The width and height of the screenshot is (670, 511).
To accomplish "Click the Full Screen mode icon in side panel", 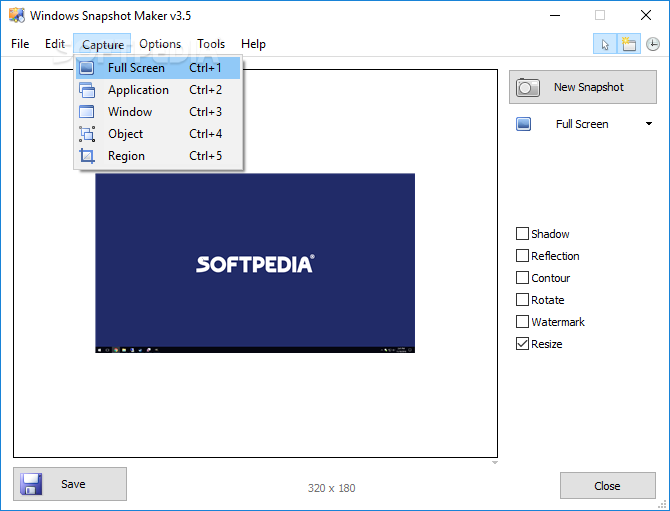I will (523, 124).
